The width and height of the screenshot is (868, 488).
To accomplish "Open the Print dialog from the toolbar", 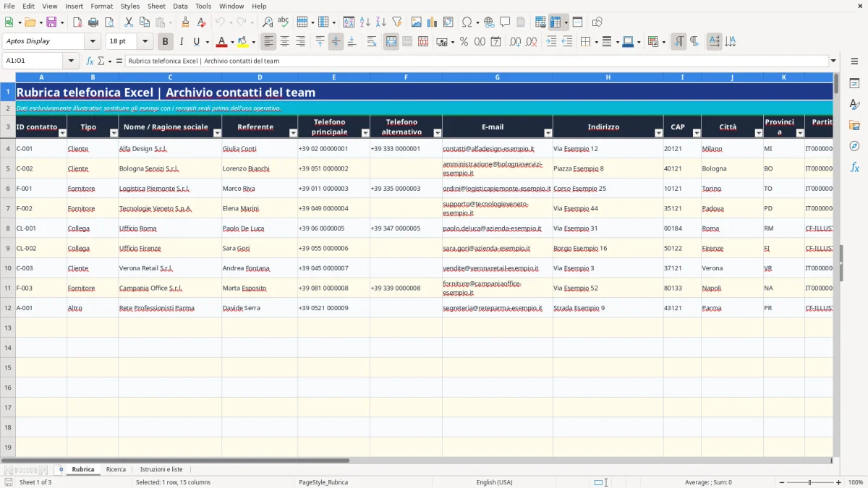I will (x=93, y=22).
